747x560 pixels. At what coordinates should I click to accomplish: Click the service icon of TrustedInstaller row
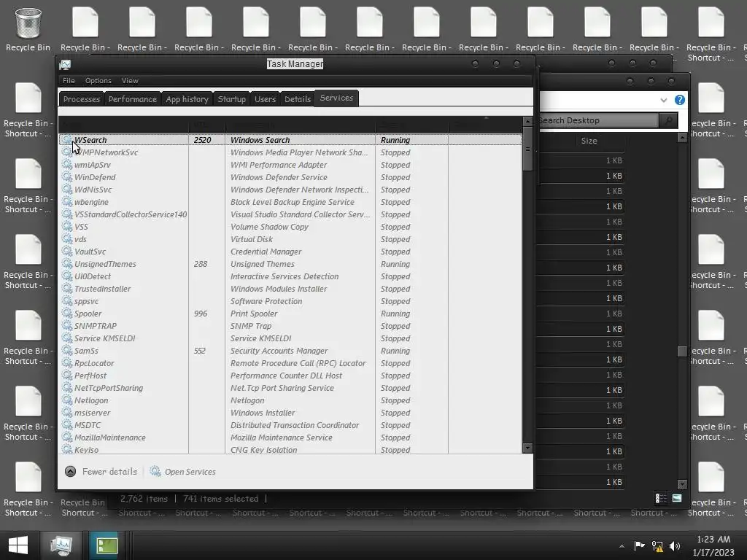point(67,288)
